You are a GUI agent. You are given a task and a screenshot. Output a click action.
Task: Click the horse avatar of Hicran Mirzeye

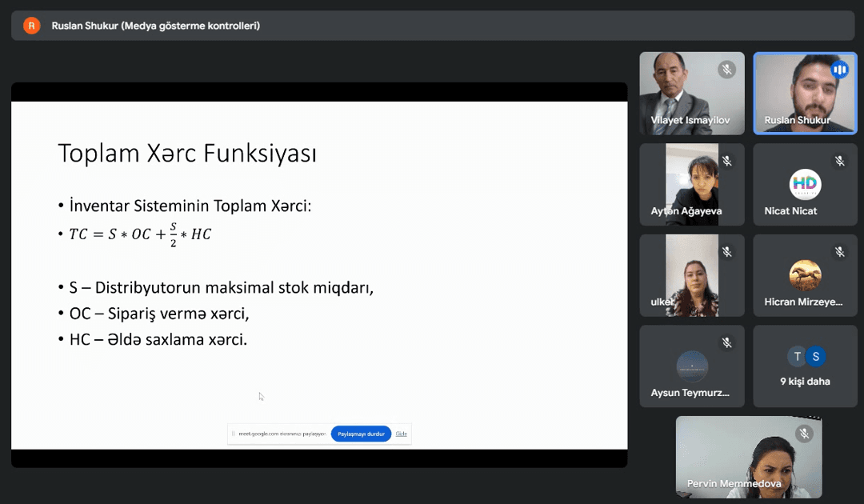[x=805, y=275]
